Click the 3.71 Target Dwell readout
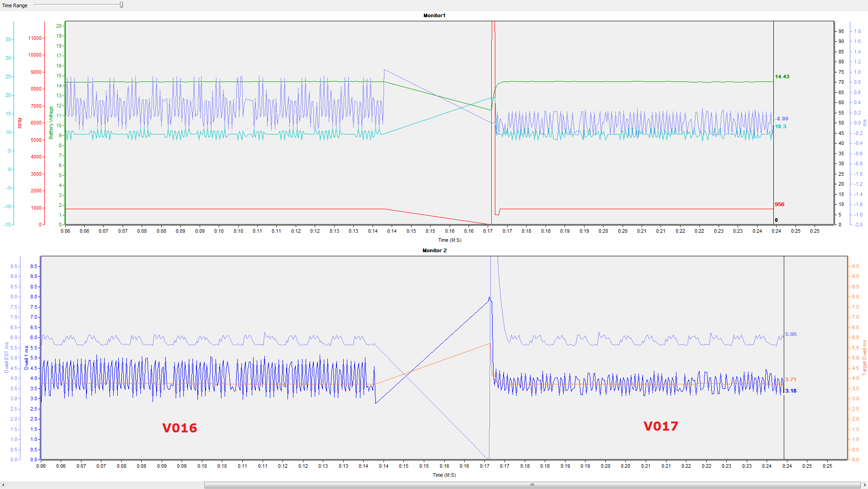The image size is (868, 489). 791,379
